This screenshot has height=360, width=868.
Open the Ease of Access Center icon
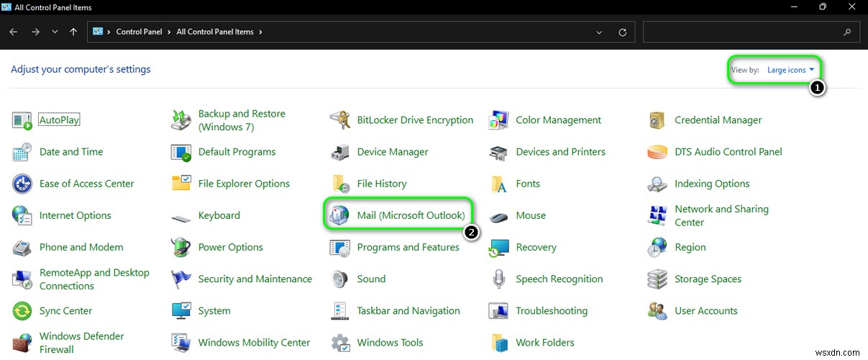pyautogui.click(x=22, y=184)
